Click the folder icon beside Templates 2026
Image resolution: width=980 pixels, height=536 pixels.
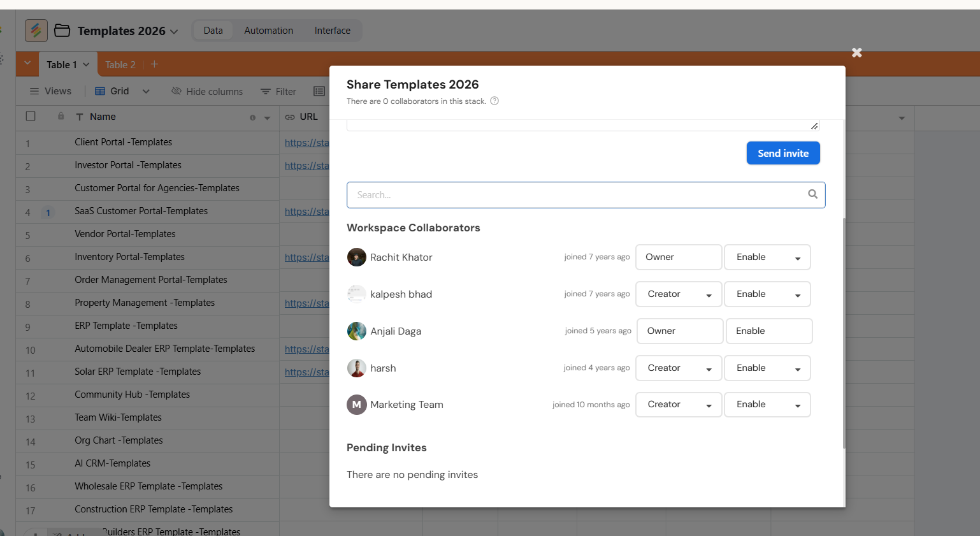pos(62,31)
